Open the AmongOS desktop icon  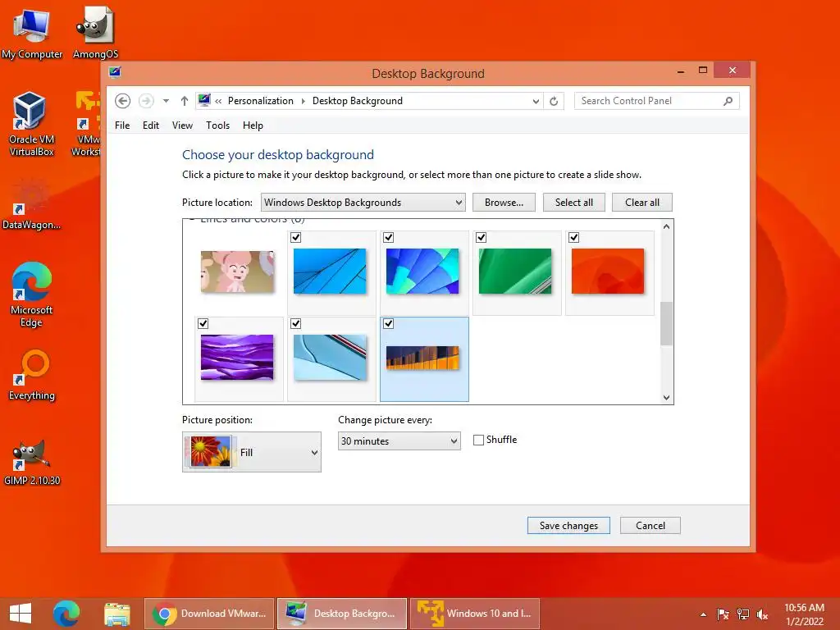coord(95,32)
